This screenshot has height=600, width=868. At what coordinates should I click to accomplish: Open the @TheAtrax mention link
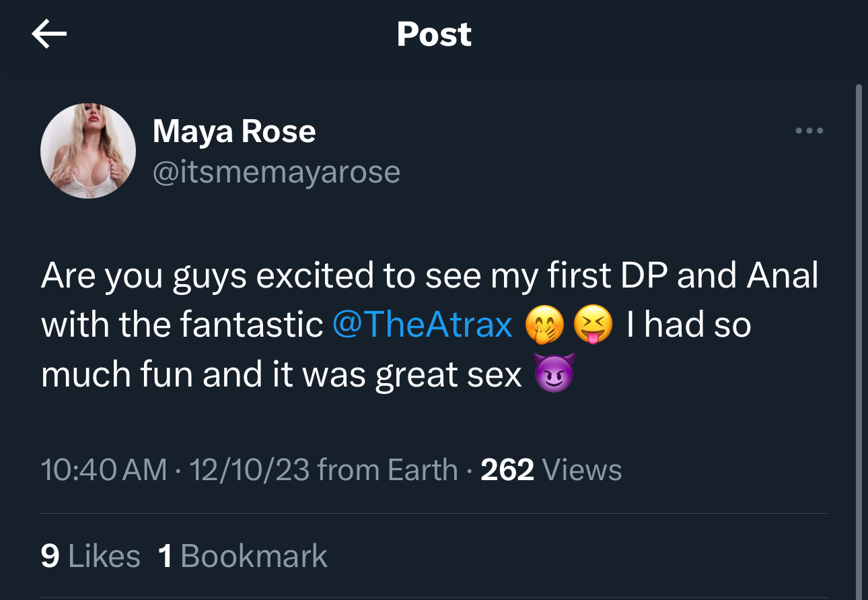(423, 326)
